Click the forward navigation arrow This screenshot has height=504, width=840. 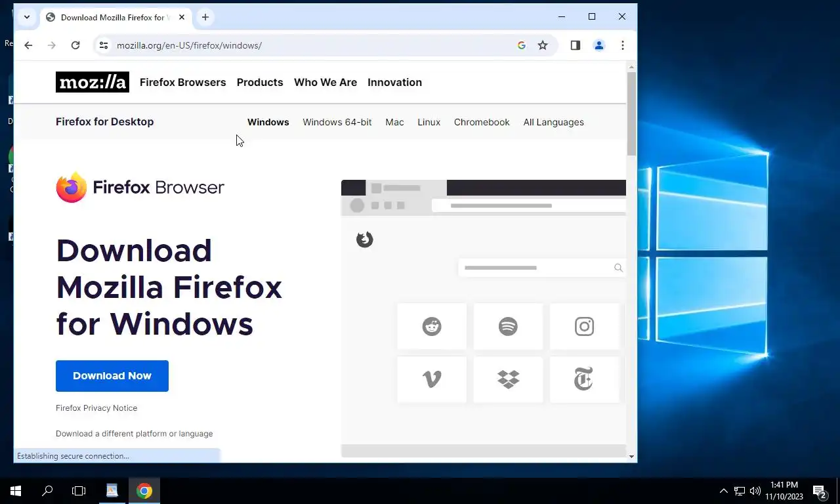click(52, 45)
